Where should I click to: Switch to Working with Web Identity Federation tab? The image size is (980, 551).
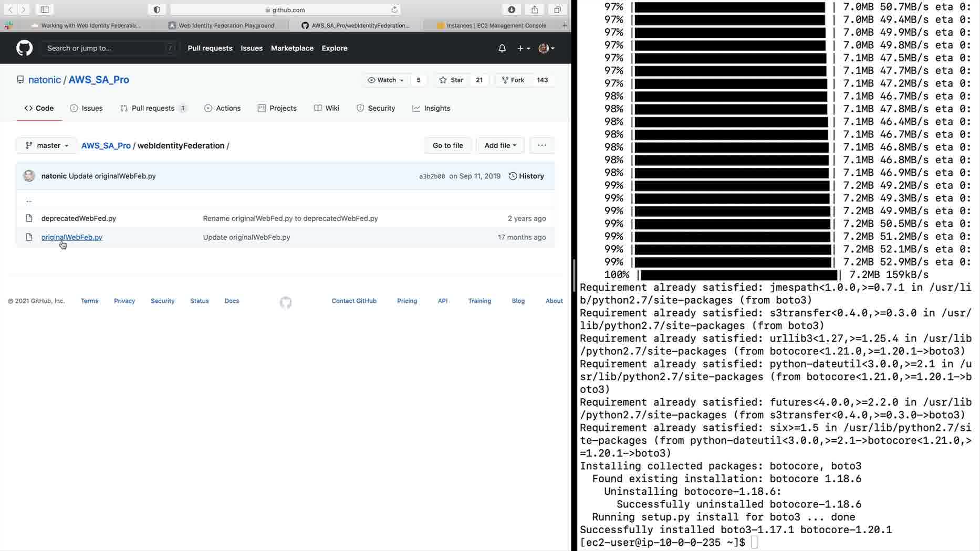coord(87,25)
